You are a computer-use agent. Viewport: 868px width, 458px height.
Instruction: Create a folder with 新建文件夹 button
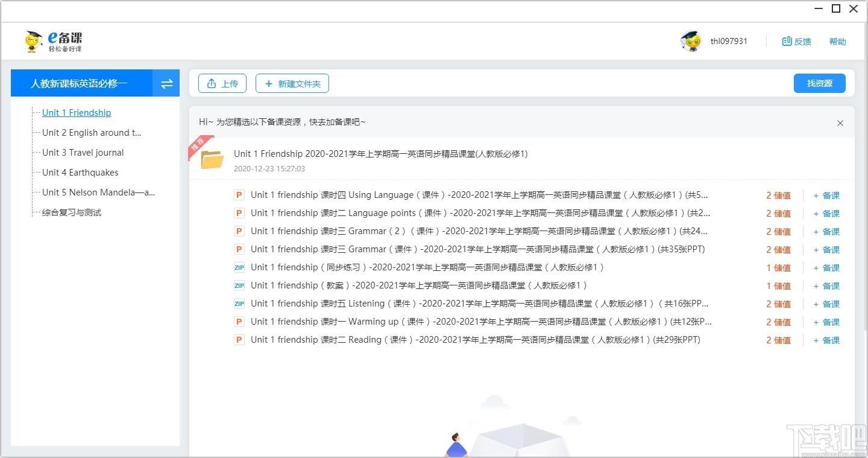(292, 84)
